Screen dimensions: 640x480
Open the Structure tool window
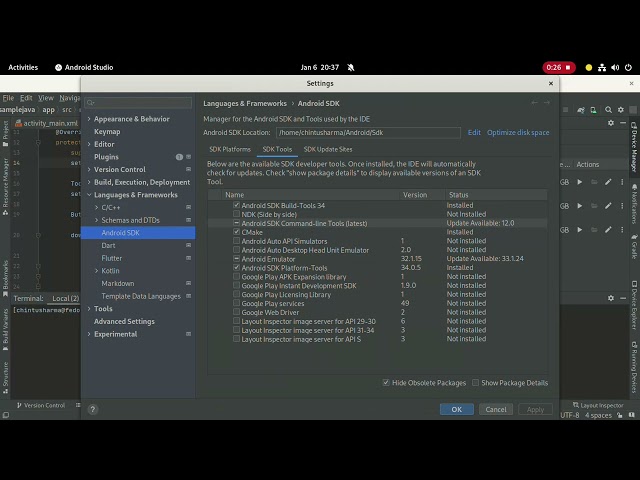click(x=5, y=378)
